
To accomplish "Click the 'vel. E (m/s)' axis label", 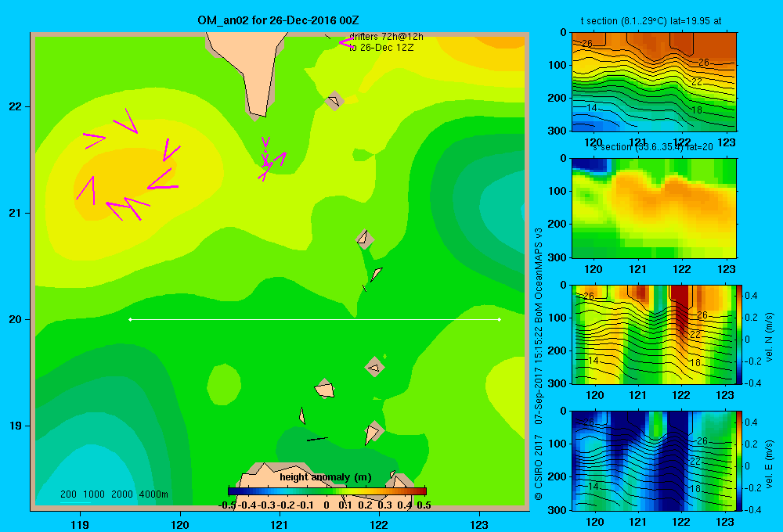I will coord(769,463).
